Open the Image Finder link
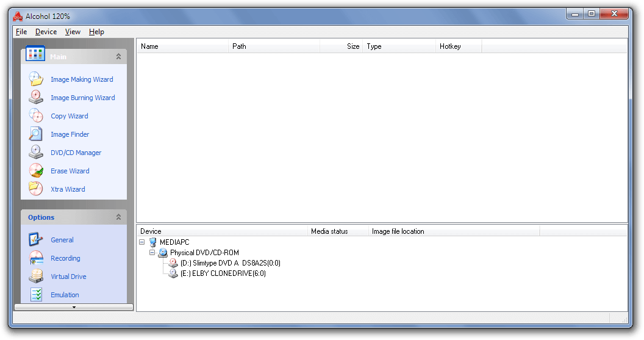Screen dimensions: 644x340 coord(70,134)
